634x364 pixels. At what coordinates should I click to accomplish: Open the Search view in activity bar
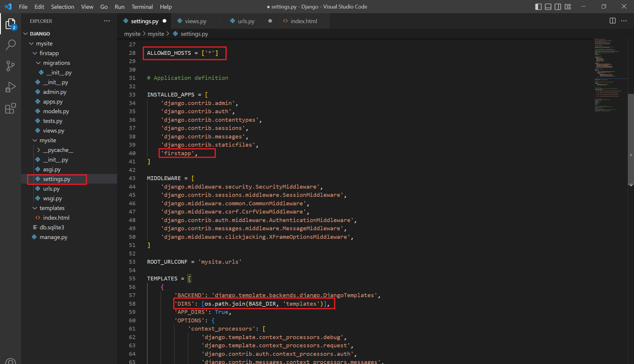[x=11, y=45]
